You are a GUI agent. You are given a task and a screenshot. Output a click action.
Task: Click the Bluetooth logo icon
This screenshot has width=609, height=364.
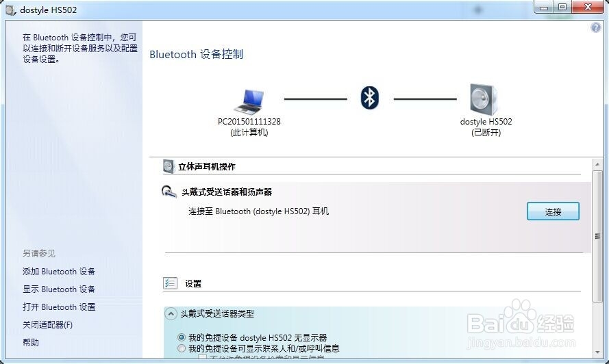click(x=370, y=98)
